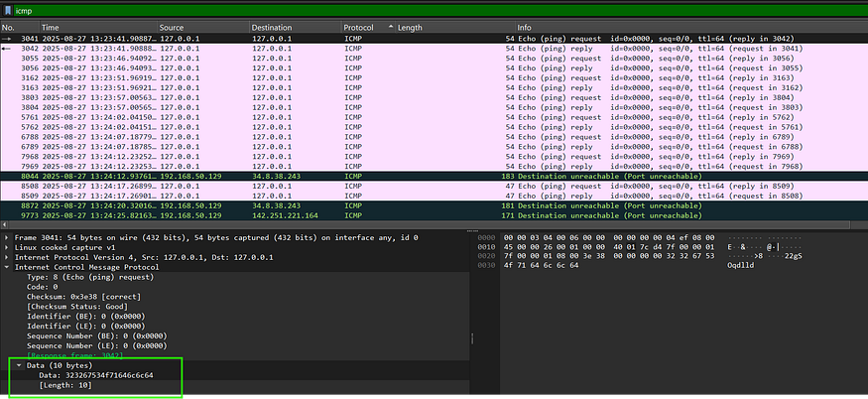Sort by the Length column header

[455, 27]
